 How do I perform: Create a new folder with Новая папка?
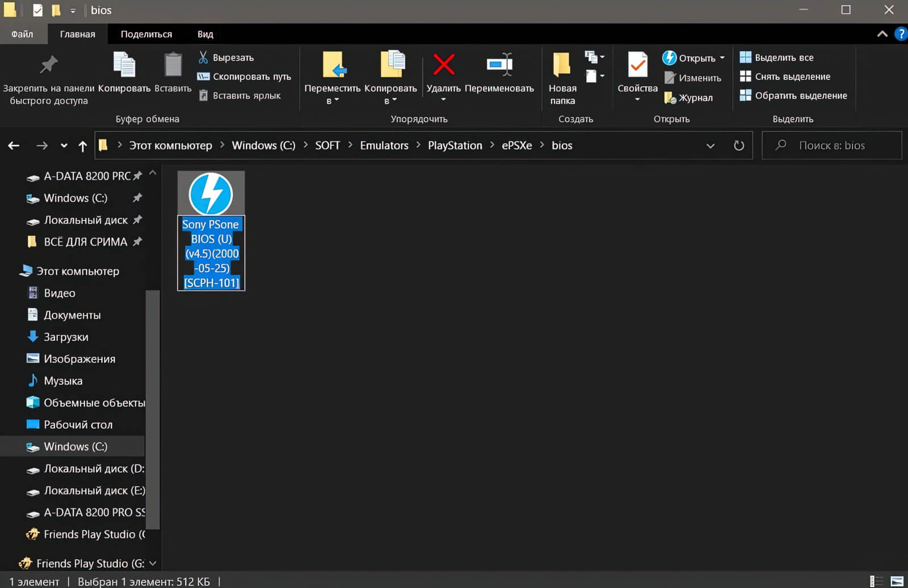click(x=562, y=79)
